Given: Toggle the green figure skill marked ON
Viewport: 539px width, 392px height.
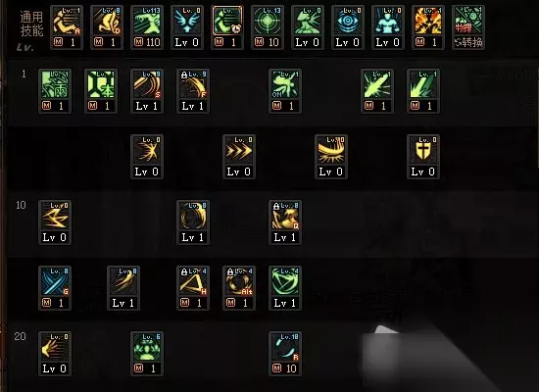Looking at the screenshot, I should [x=285, y=85].
